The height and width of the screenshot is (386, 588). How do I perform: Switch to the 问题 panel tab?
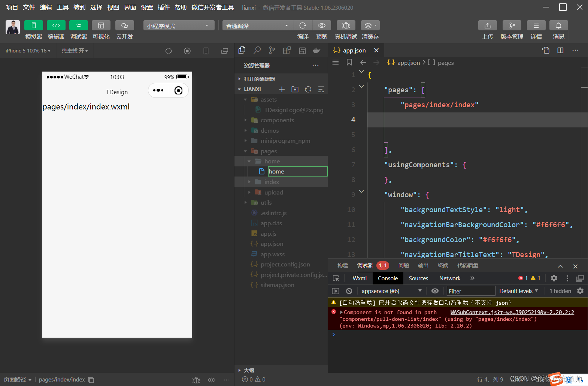click(404, 265)
